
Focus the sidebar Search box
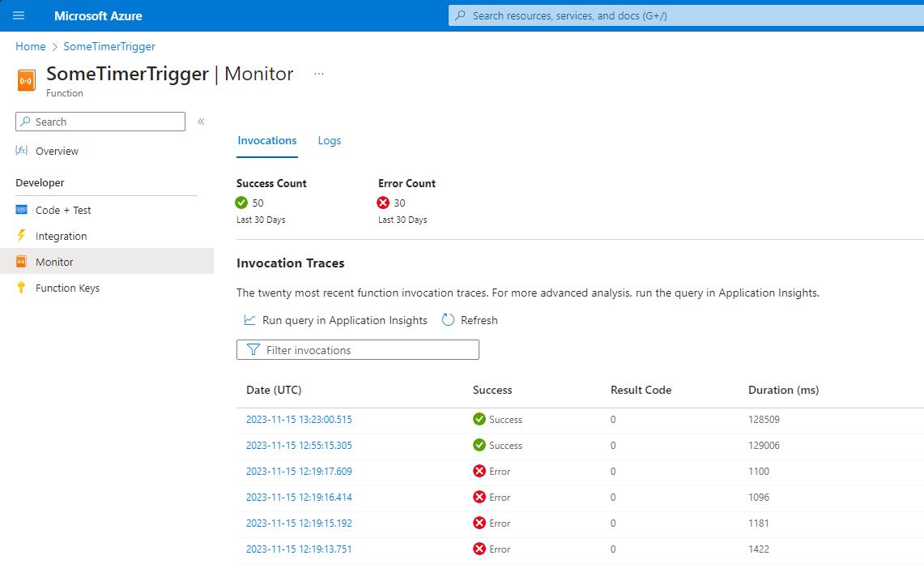pyautogui.click(x=100, y=122)
